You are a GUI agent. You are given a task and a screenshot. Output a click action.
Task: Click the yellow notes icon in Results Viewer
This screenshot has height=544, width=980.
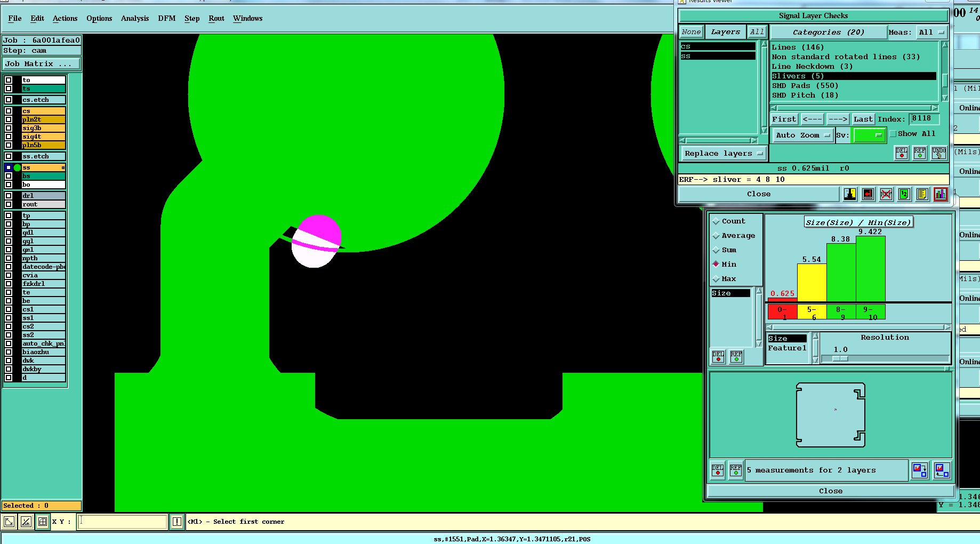pyautogui.click(x=922, y=194)
